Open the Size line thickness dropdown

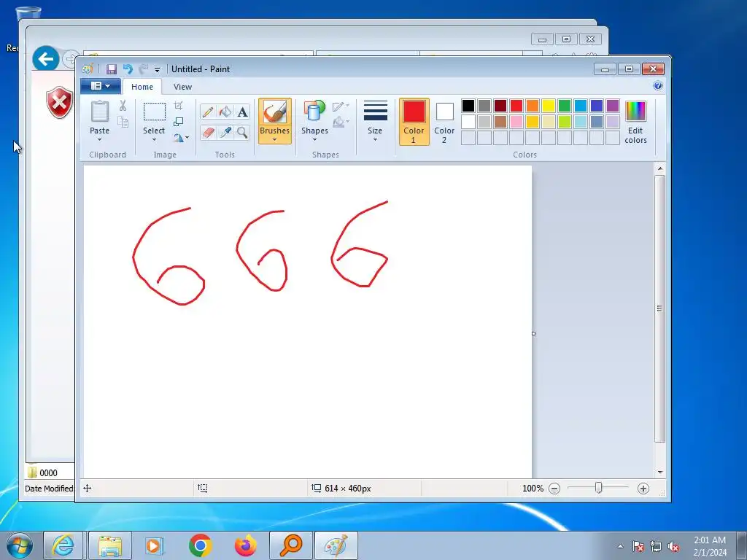click(375, 122)
